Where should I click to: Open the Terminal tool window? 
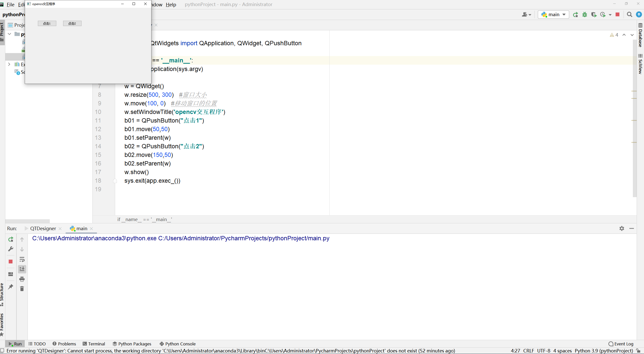pyautogui.click(x=94, y=344)
